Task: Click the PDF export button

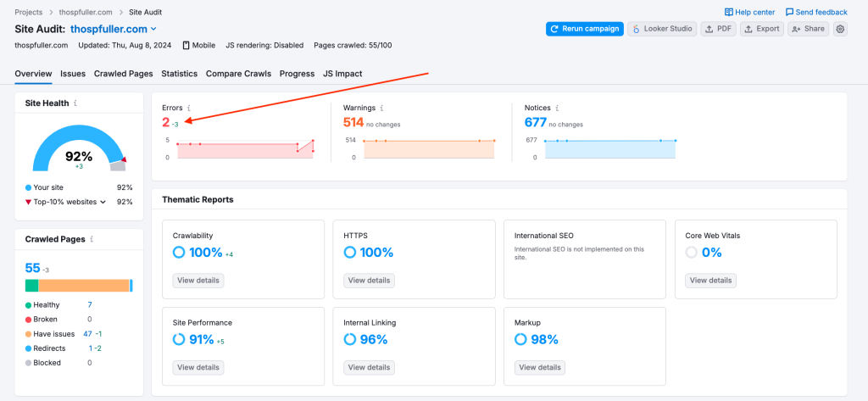Action: coord(719,29)
